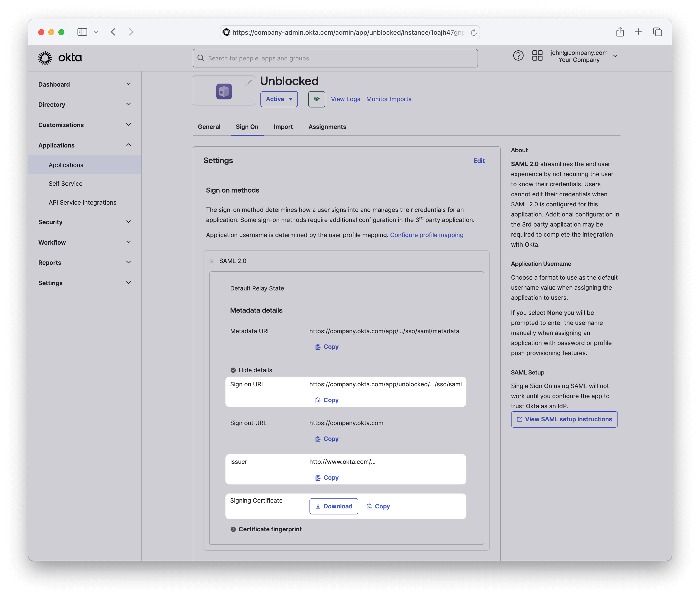Click the site favicon in address bar
Image resolution: width=700 pixels, height=598 pixels.
click(226, 32)
